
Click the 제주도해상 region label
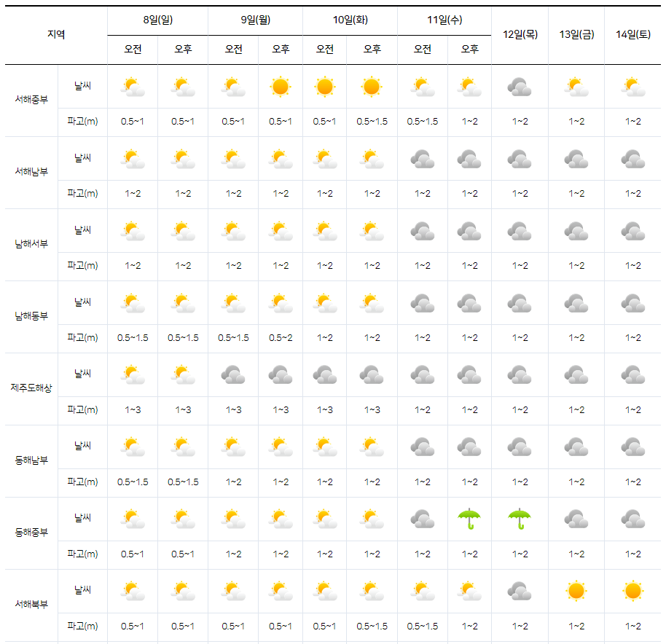[x=31, y=388]
